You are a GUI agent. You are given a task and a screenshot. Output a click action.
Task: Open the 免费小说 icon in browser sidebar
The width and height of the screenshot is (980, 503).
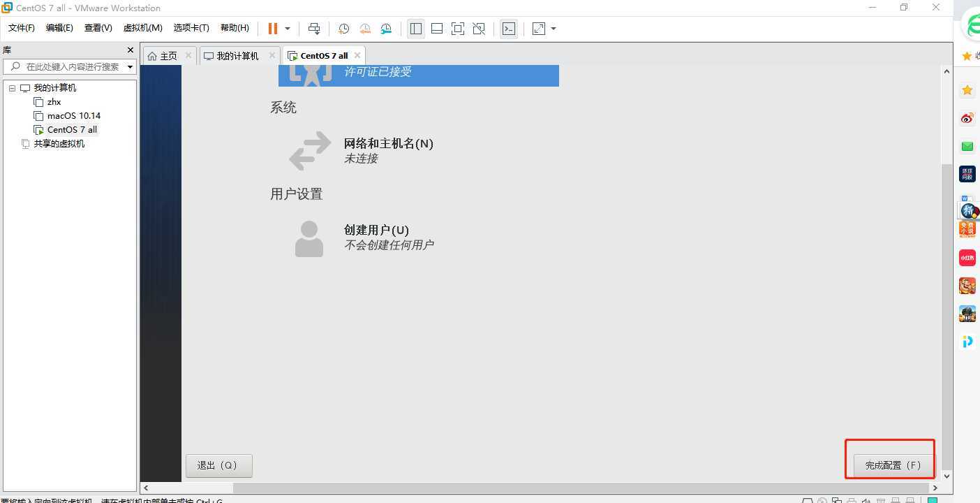967,229
